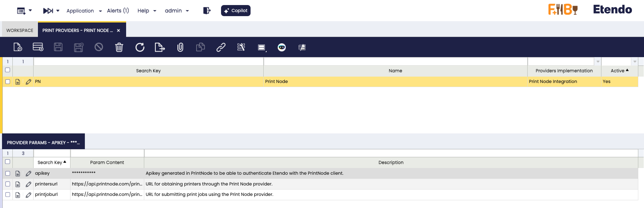Tick the printjoburl parameter row checkbox
The width and height of the screenshot is (644, 208).
point(8,195)
